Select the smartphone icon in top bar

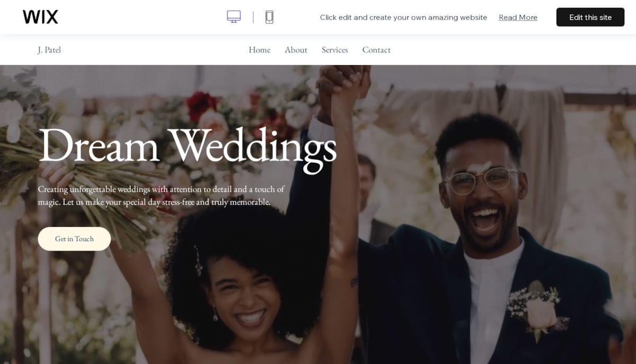(x=269, y=16)
